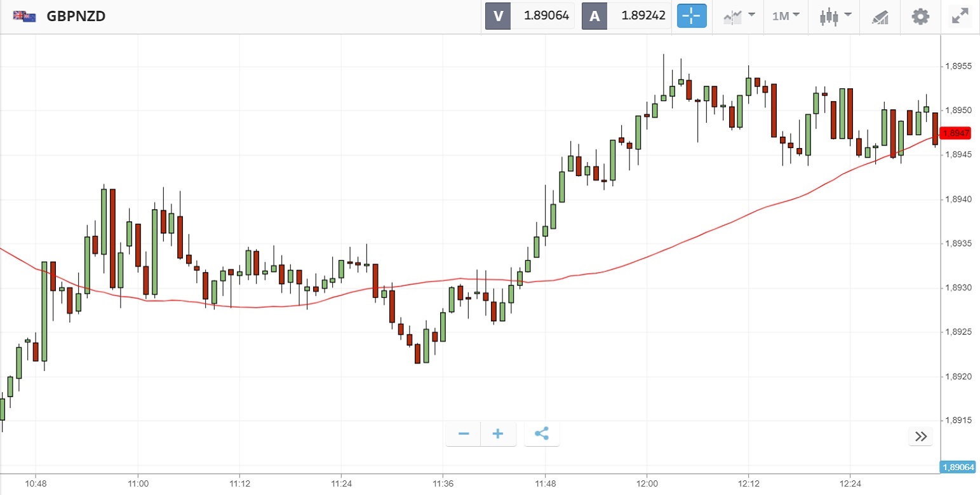
Task: Open the 1M timeframe dropdown
Action: click(786, 16)
